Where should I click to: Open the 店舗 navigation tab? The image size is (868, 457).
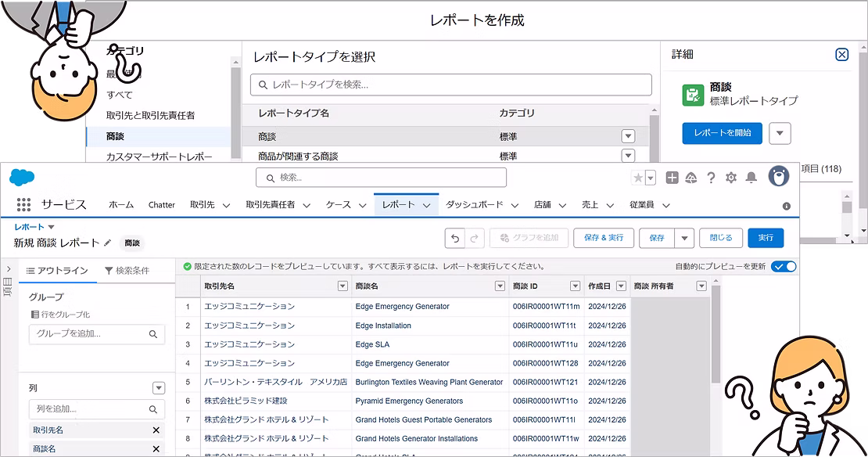[x=543, y=205]
